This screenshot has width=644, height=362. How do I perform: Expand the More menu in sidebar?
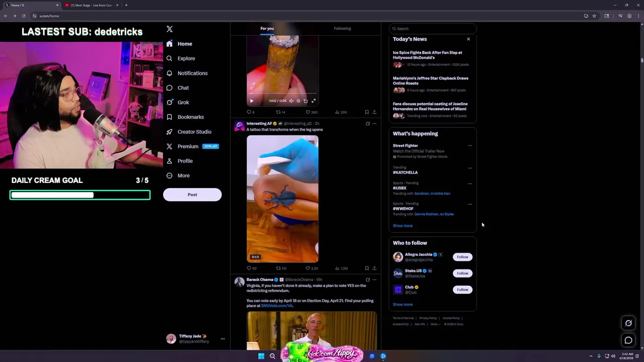click(x=178, y=175)
